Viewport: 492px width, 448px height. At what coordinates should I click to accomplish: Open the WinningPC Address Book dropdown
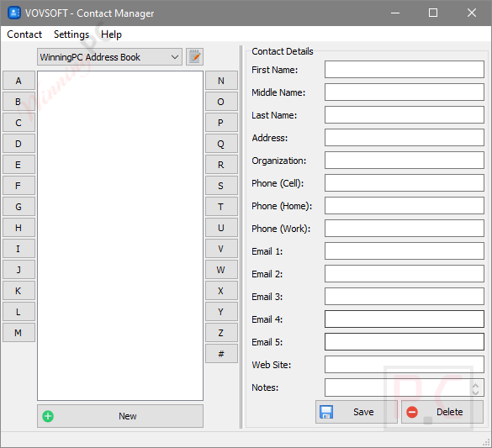tap(109, 57)
